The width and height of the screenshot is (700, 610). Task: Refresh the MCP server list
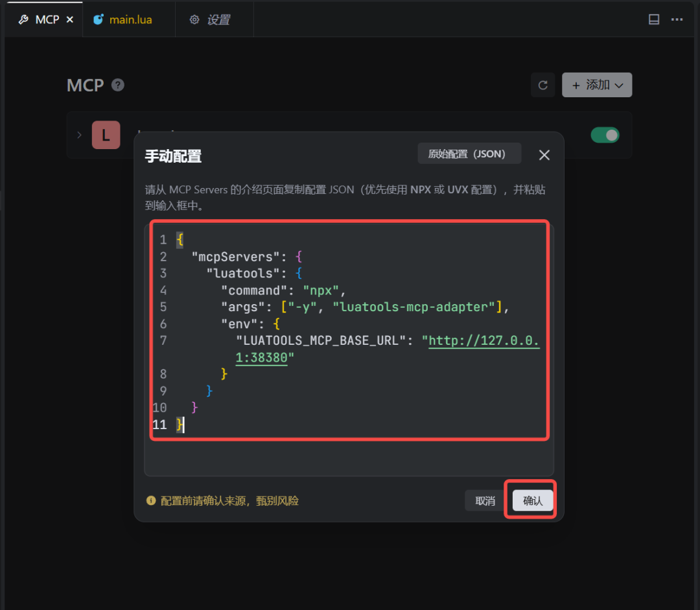point(542,85)
